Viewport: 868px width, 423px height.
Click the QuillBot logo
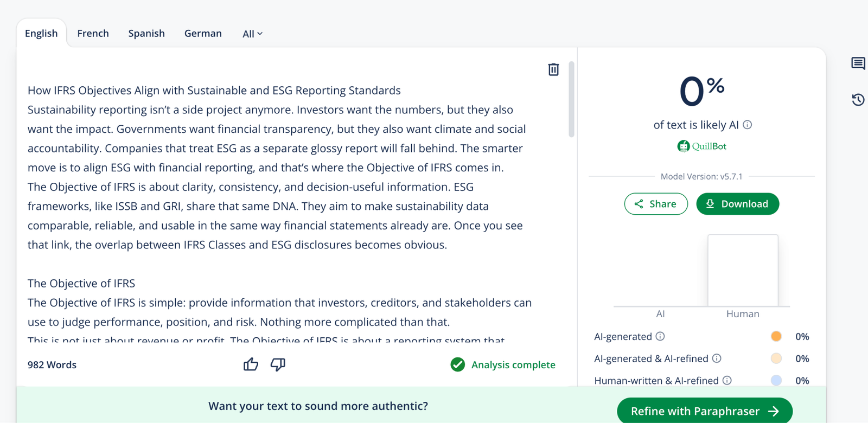pos(701,146)
